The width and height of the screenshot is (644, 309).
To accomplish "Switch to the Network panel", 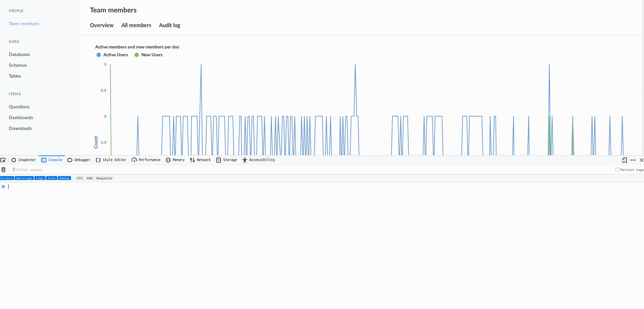I will click(x=200, y=160).
